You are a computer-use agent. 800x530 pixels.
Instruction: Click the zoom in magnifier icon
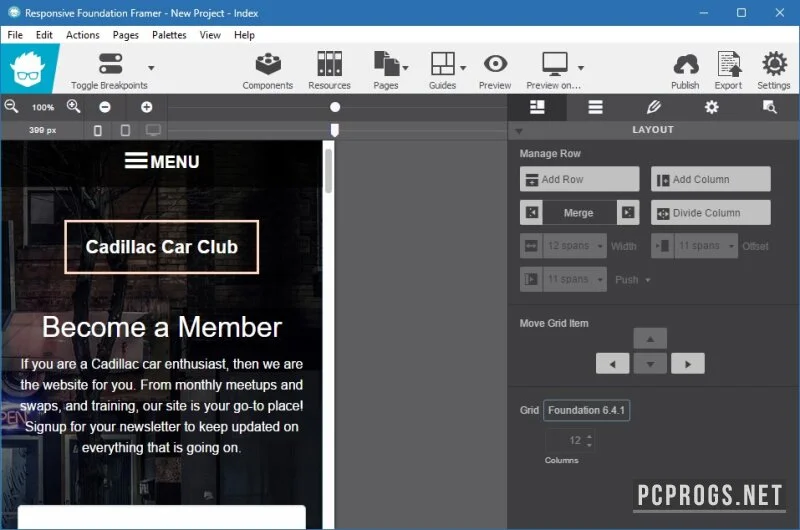(x=73, y=107)
